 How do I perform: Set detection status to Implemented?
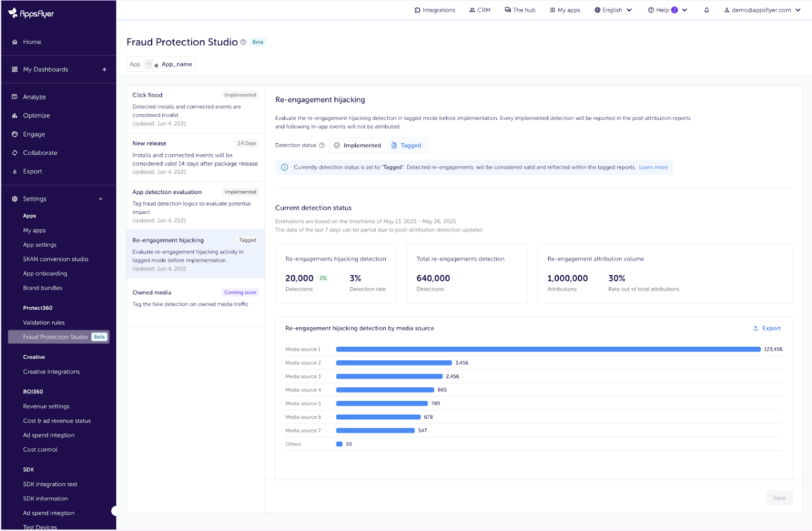[x=357, y=146]
